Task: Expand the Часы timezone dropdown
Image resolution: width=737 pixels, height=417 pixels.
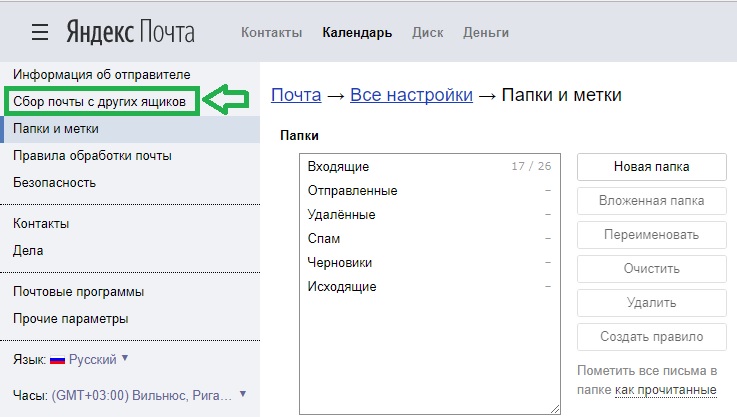Action: point(149,395)
